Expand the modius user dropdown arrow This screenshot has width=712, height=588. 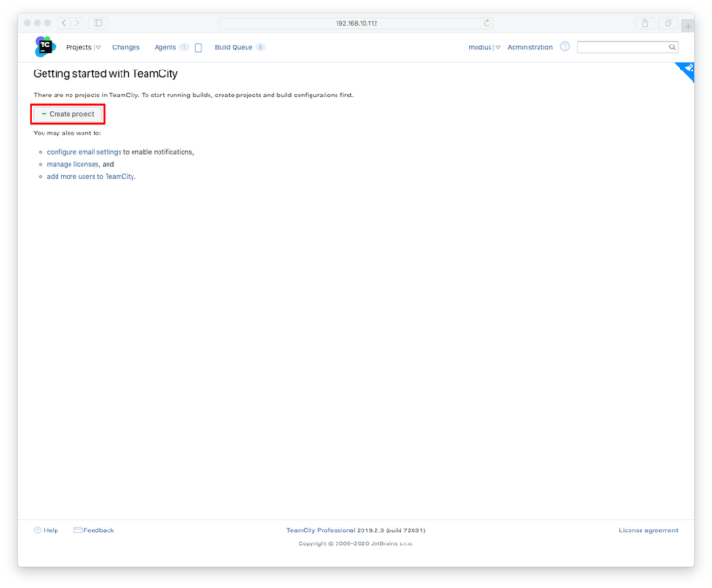(x=498, y=47)
